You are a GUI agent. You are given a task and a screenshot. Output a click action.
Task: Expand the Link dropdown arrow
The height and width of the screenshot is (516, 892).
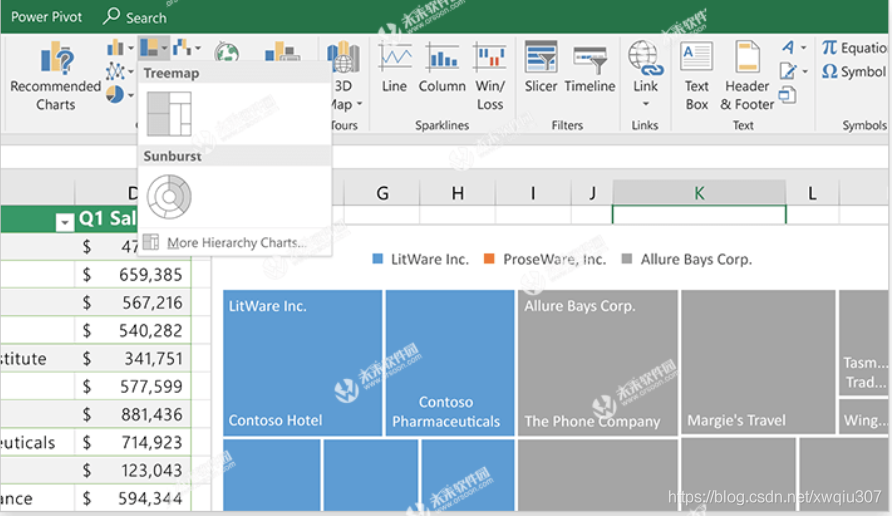[x=645, y=104]
